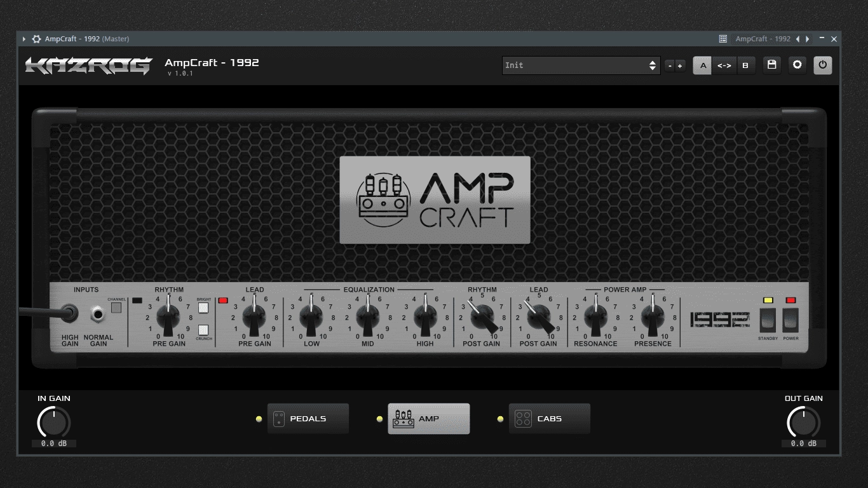Go to next preset with plus button
Screen dimensions: 868x488
click(680, 65)
